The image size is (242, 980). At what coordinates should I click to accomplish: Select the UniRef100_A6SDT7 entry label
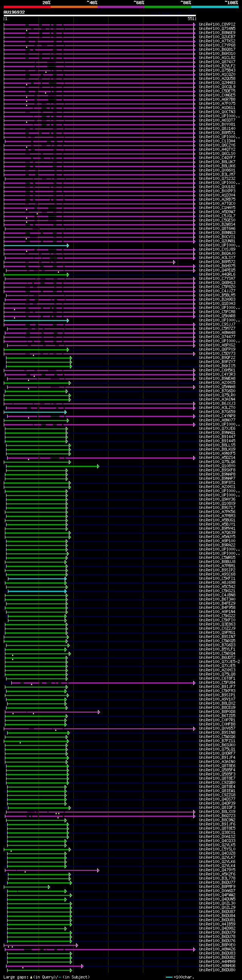[x=217, y=120]
